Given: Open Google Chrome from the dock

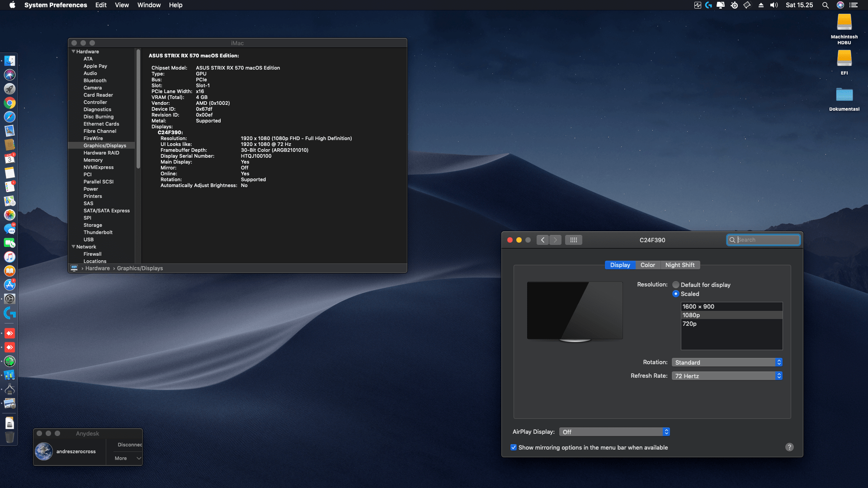Looking at the screenshot, I should click(x=9, y=103).
